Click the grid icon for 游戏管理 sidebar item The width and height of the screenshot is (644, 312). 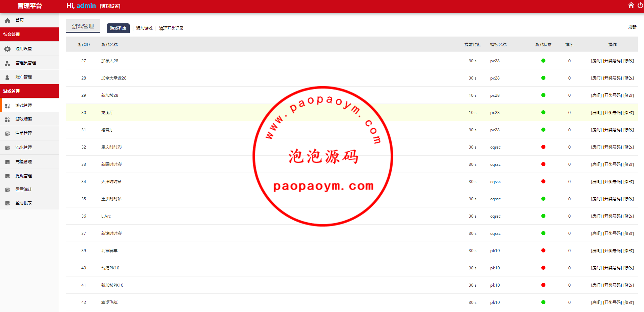coord(7,106)
